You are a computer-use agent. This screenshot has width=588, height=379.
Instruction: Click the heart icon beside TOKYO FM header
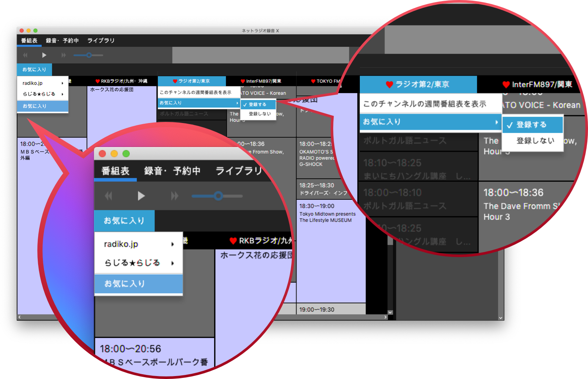click(313, 81)
